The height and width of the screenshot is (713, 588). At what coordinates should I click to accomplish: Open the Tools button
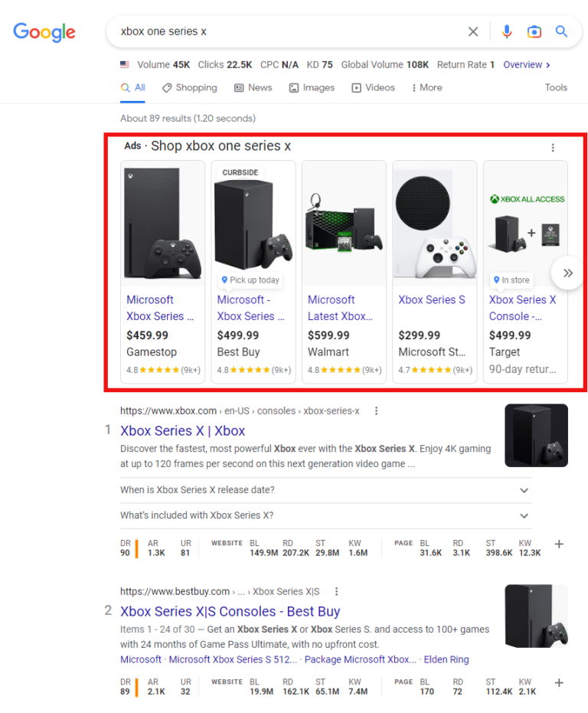556,87
